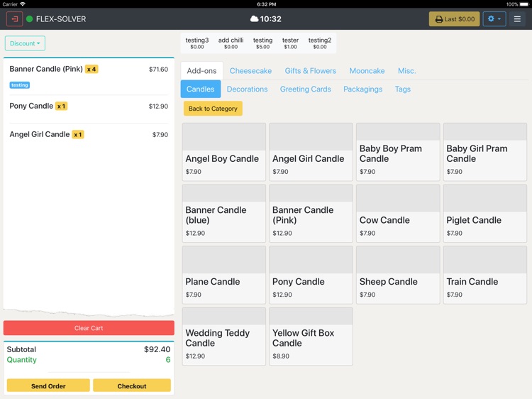The width and height of the screenshot is (532, 399).
Task: Click the blue testing tag
Action: (19, 85)
